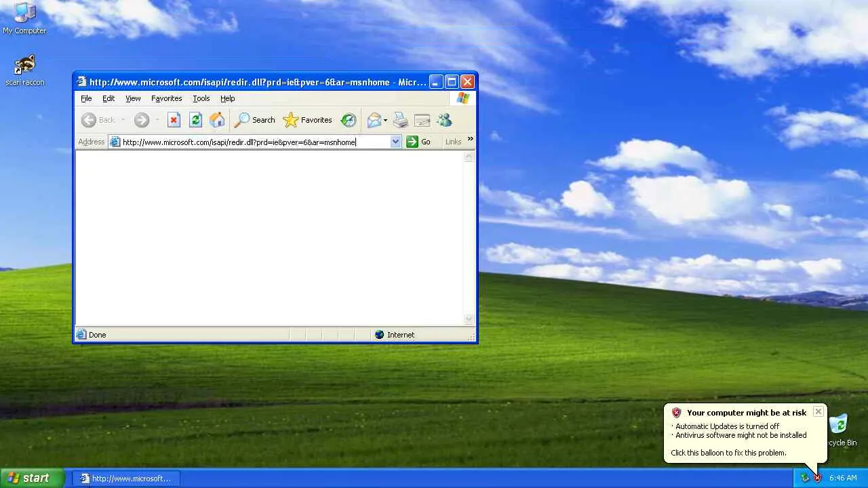Click the red Security Center tray shield
868x488 pixels.
pos(817,478)
